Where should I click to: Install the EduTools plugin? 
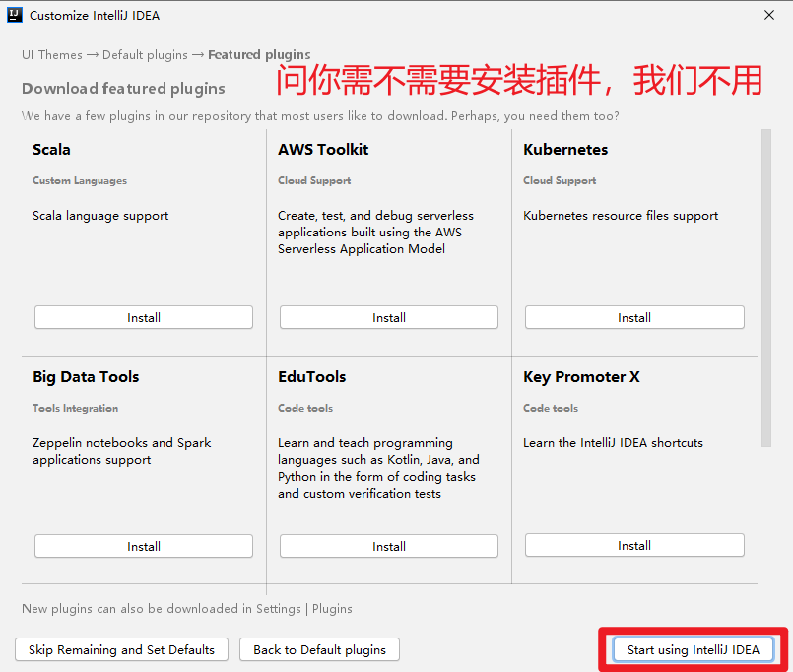coord(389,546)
